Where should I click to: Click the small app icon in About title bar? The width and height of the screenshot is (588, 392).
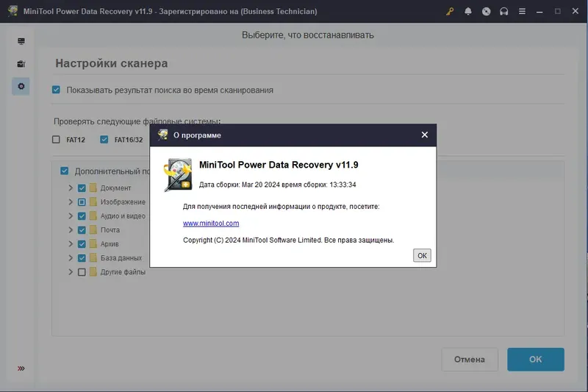(162, 135)
